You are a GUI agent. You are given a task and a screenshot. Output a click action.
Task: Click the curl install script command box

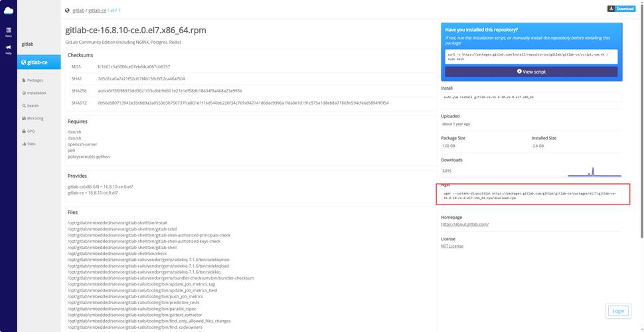[531, 56]
